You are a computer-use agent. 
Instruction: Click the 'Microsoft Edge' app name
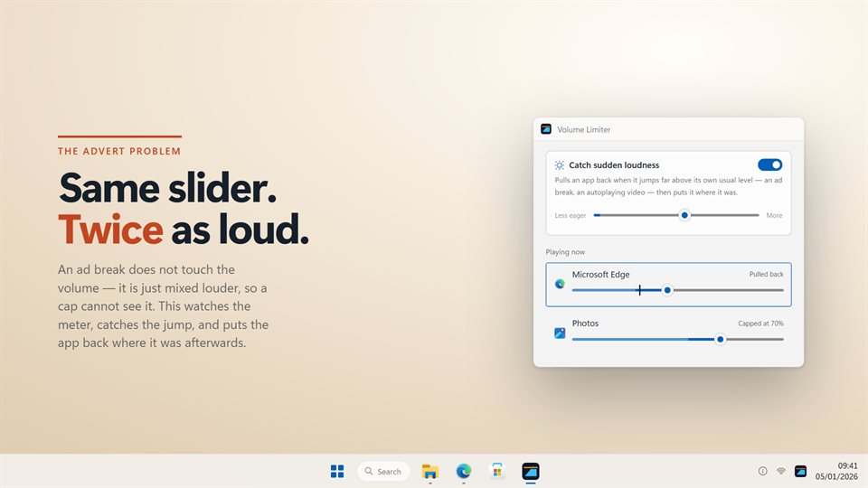[x=600, y=275]
